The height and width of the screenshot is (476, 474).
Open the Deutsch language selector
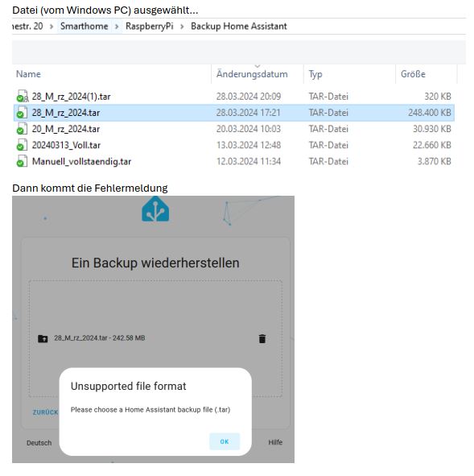point(39,443)
